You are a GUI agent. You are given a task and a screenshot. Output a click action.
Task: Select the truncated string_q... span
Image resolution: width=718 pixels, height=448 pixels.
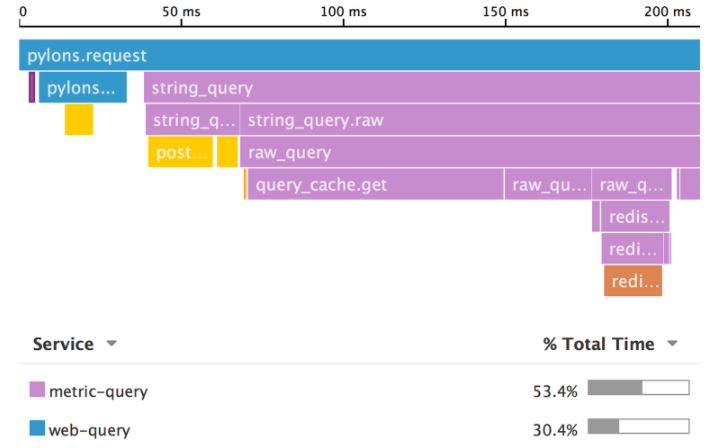[x=192, y=121]
